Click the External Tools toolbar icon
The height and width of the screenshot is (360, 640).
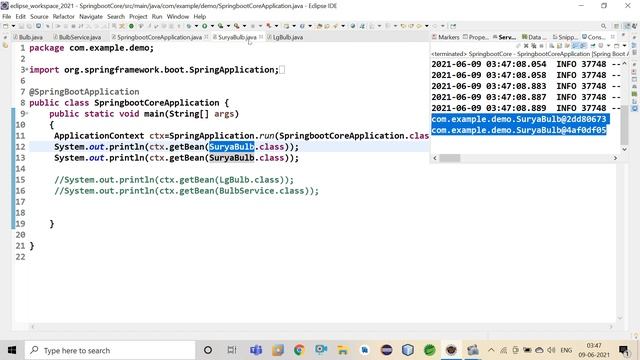click(236, 26)
